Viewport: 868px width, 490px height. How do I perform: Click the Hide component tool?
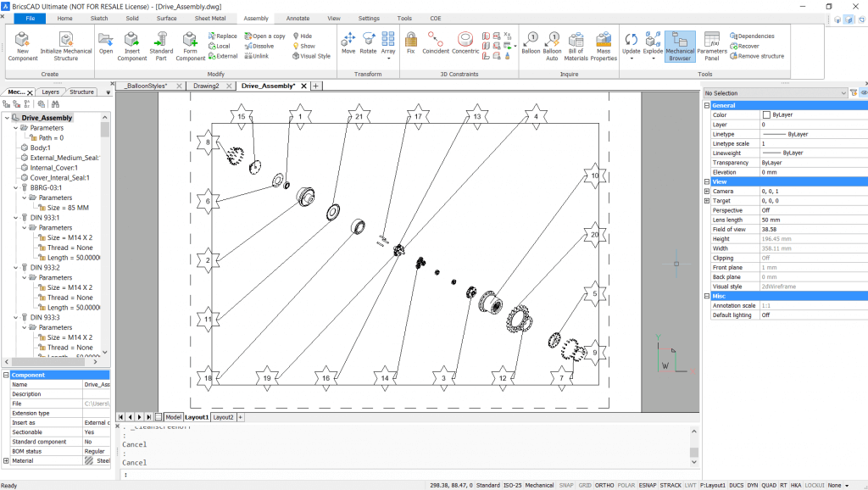[303, 36]
